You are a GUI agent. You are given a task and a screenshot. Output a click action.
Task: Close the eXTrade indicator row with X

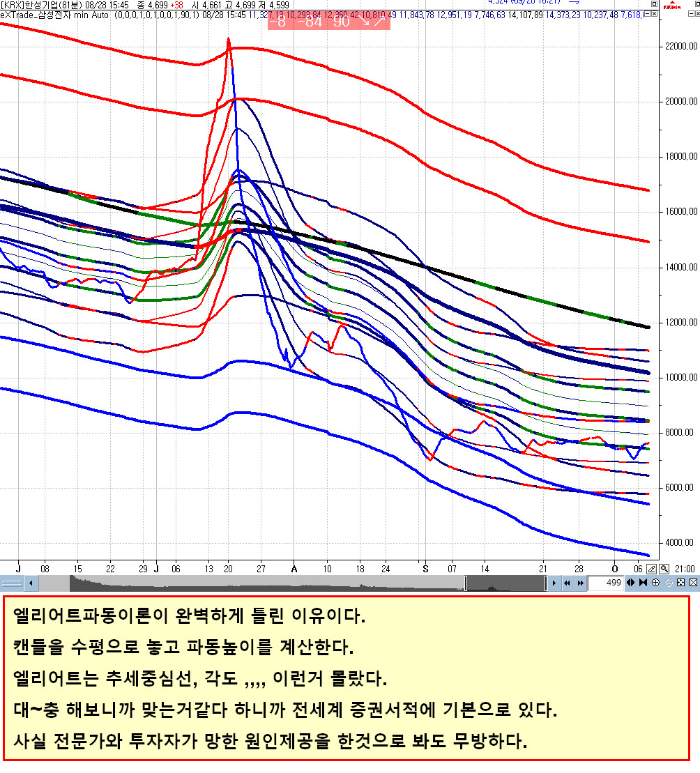point(654,14)
